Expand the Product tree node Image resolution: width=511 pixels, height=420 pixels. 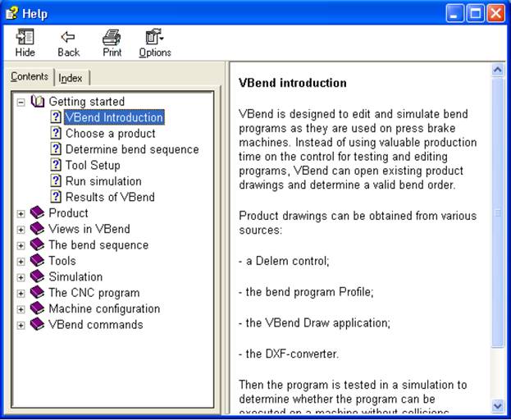[x=21, y=214]
